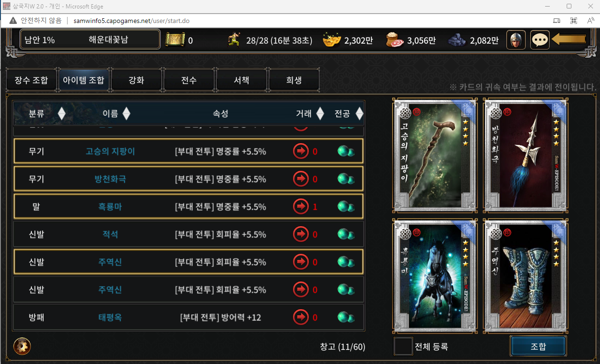Select the unhighlighted 적석 shoe row
Screen dimensions: 600x364
(189, 234)
